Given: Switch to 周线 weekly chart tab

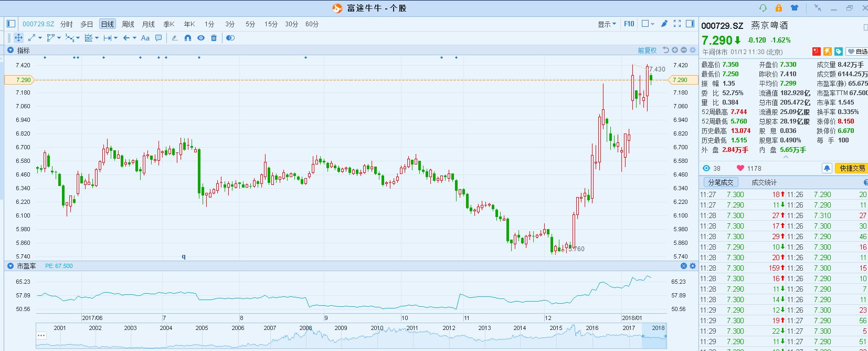Looking at the screenshot, I should coord(128,24).
